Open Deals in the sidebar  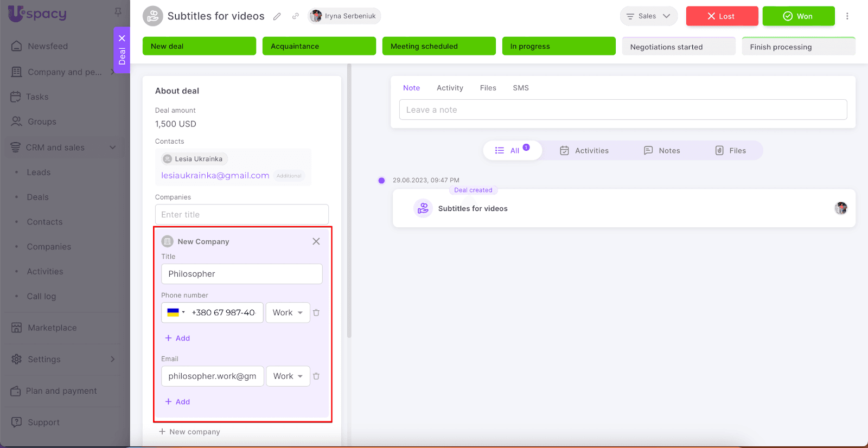[x=38, y=197]
